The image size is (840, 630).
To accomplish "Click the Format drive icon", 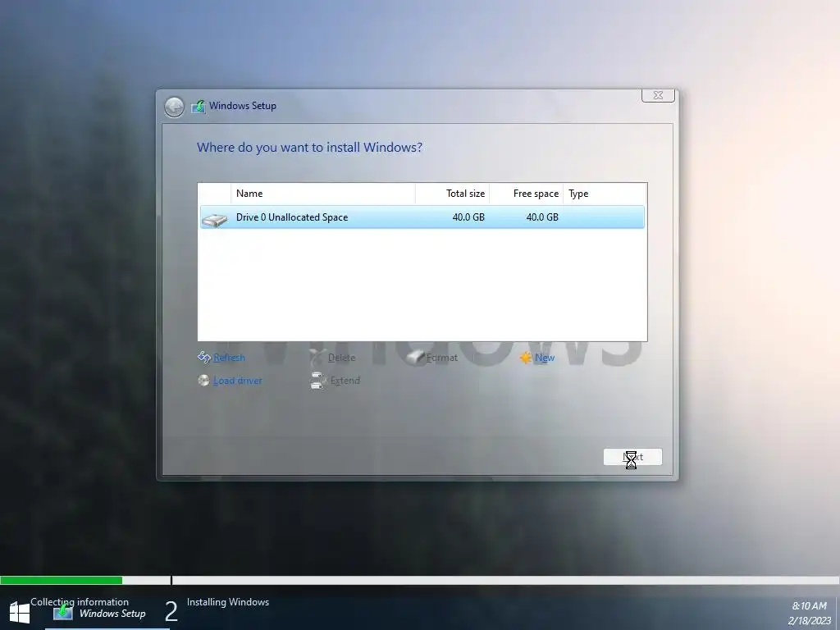I will (415, 358).
